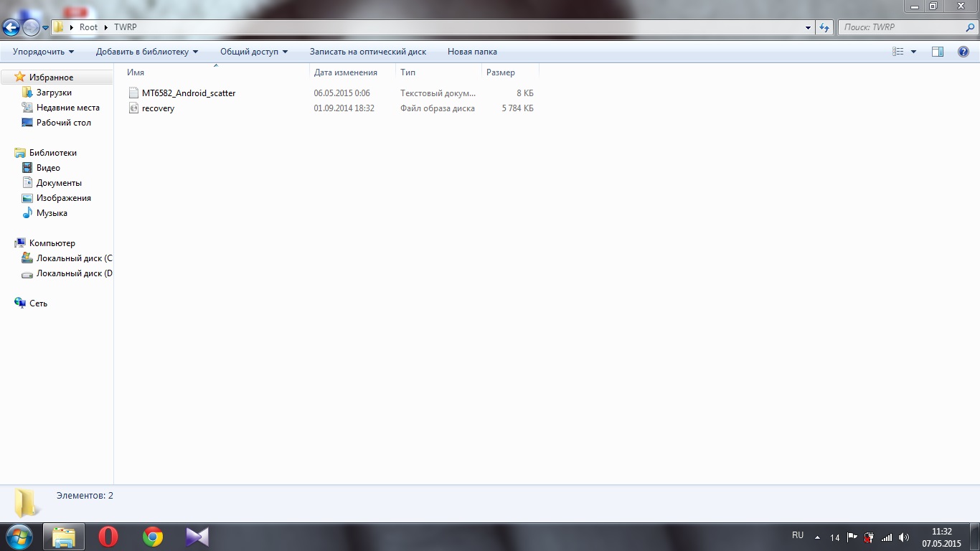Click the Музыка music note icon

(27, 213)
